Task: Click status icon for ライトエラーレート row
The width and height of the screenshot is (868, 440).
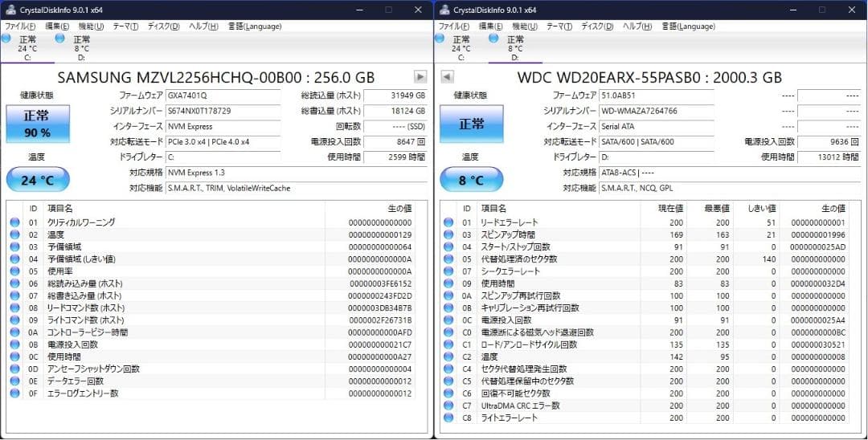Action: [x=448, y=418]
